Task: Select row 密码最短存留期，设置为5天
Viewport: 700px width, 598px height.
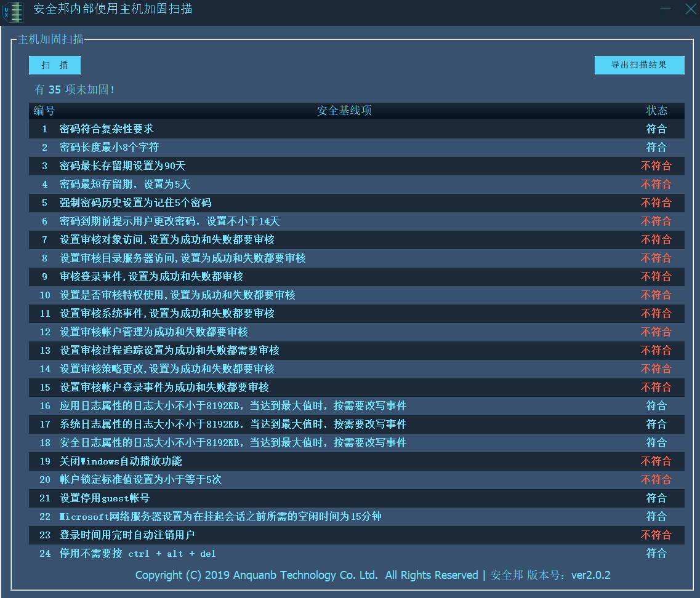Action: pos(356,185)
